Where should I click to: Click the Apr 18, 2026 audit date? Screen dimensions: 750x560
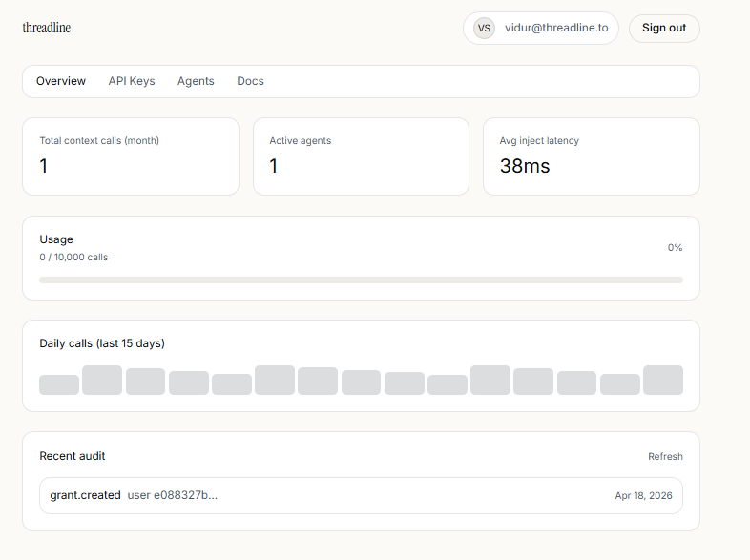point(644,496)
